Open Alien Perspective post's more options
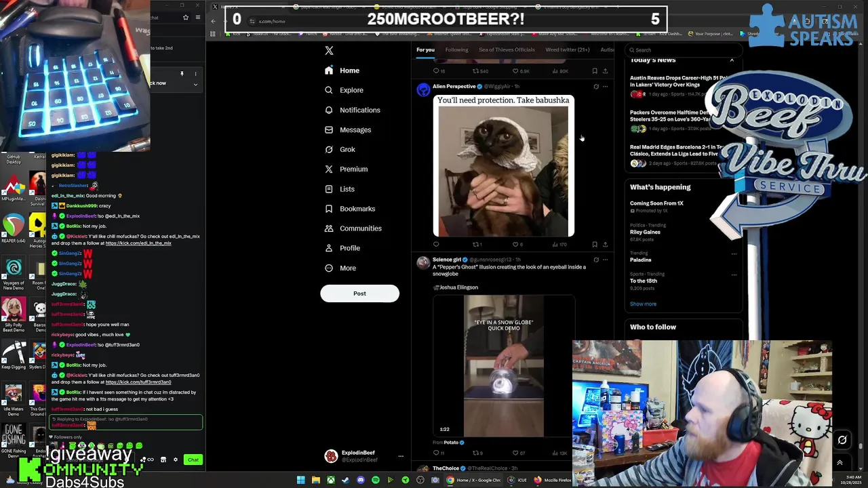This screenshot has height=488, width=868. point(606,87)
